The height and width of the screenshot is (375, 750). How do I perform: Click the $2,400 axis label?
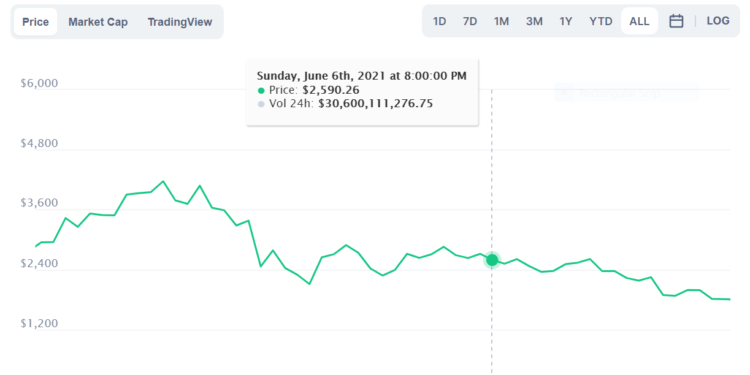pos(39,264)
